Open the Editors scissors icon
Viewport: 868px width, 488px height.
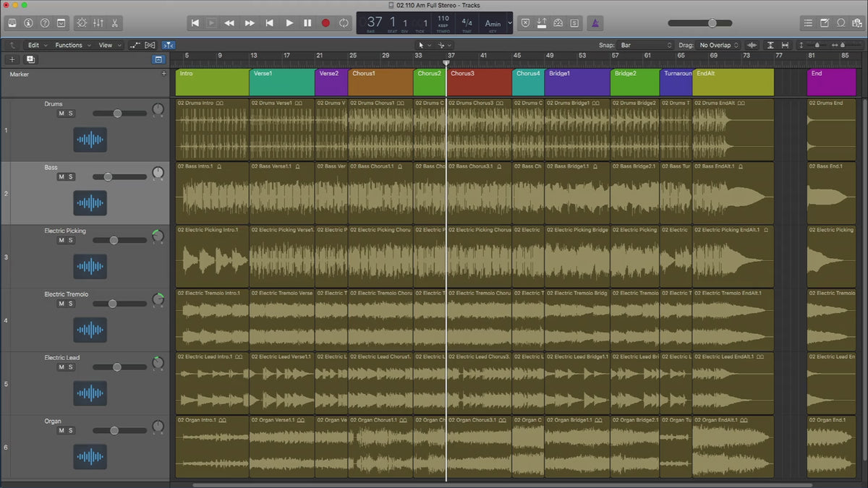[114, 23]
